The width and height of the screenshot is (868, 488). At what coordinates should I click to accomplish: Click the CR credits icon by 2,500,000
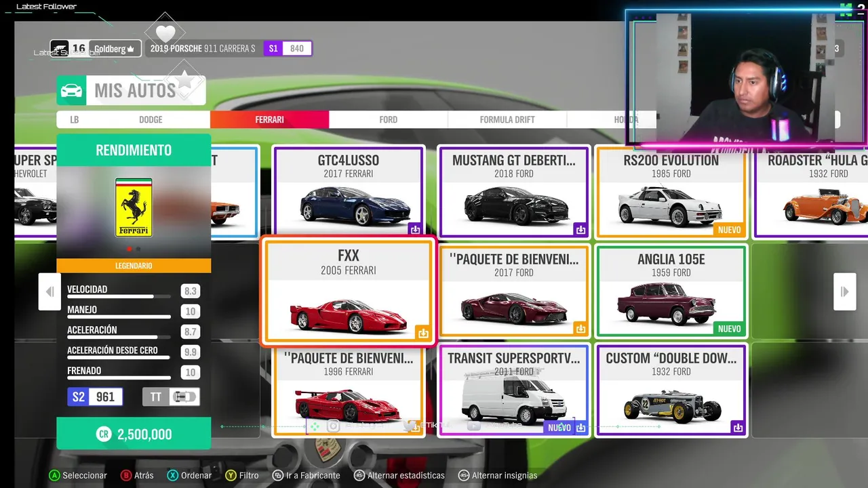click(103, 434)
